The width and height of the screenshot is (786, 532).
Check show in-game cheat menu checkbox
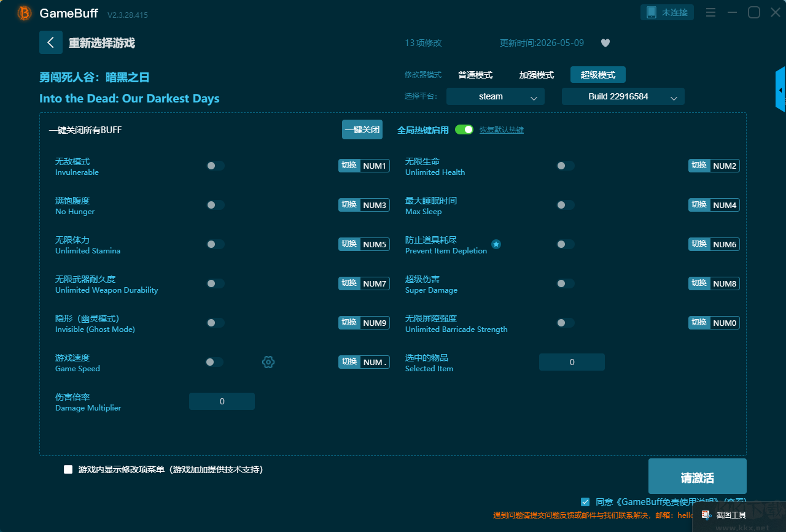68,469
